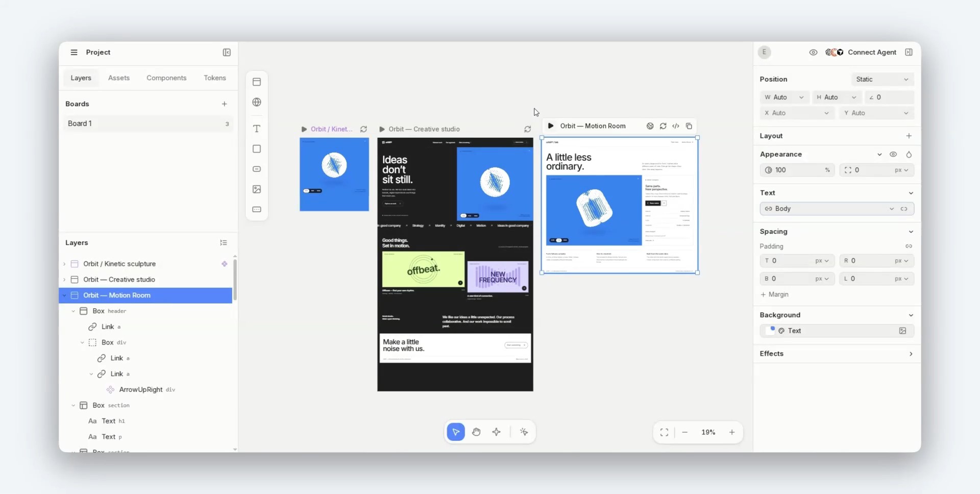The width and height of the screenshot is (980, 494).
Task: Toggle Appearance visibility eye icon
Action: point(893,155)
